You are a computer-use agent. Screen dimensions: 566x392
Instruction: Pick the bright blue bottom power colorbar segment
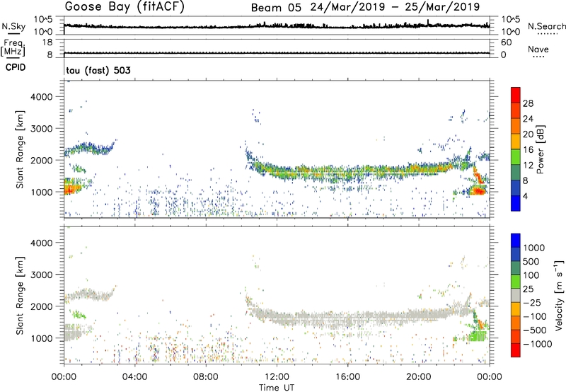[x=516, y=204]
